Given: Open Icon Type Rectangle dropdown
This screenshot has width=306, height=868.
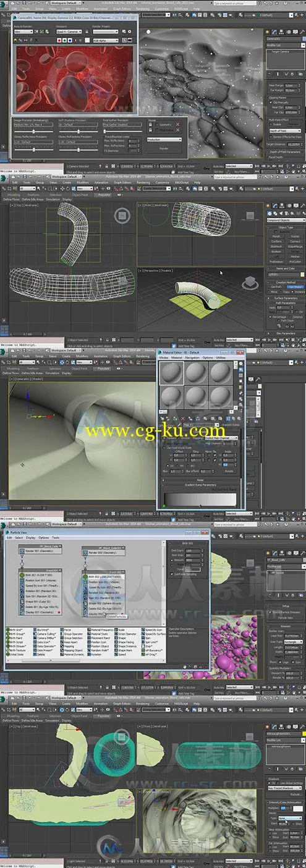Looking at the screenshot, I should [x=294, y=642].
